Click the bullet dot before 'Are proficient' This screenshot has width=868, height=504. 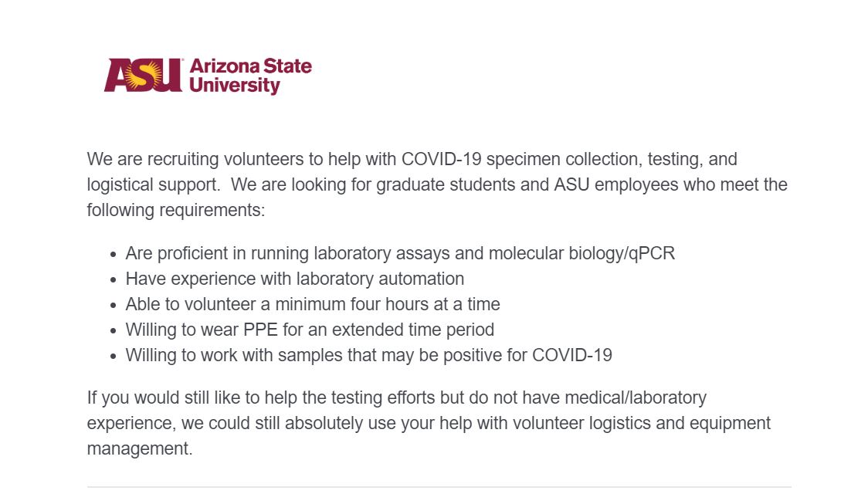tap(114, 254)
